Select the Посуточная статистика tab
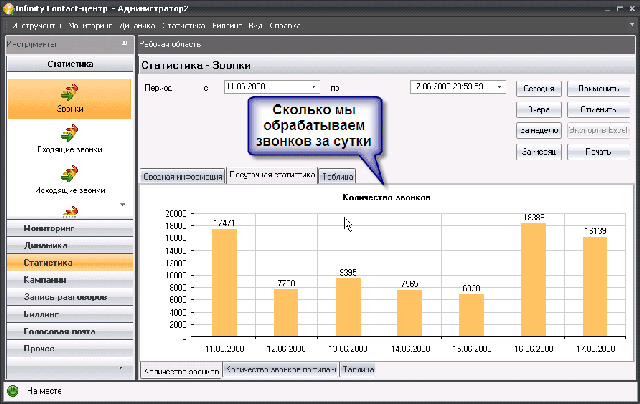This screenshot has width=640, height=404. tap(272, 175)
